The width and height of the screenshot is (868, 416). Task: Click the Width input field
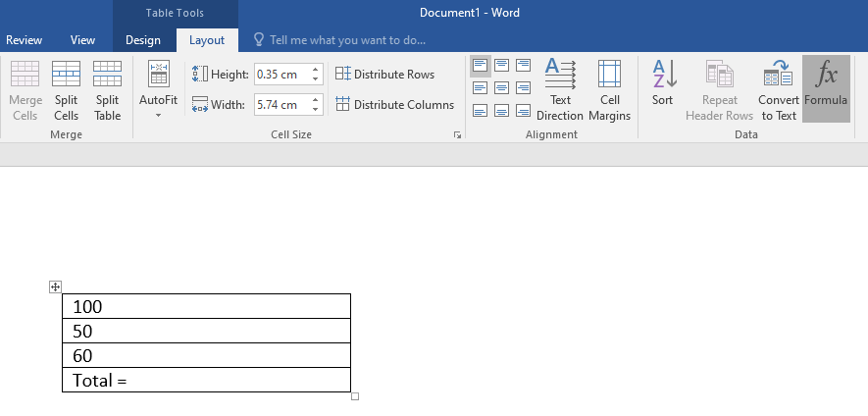[x=281, y=105]
